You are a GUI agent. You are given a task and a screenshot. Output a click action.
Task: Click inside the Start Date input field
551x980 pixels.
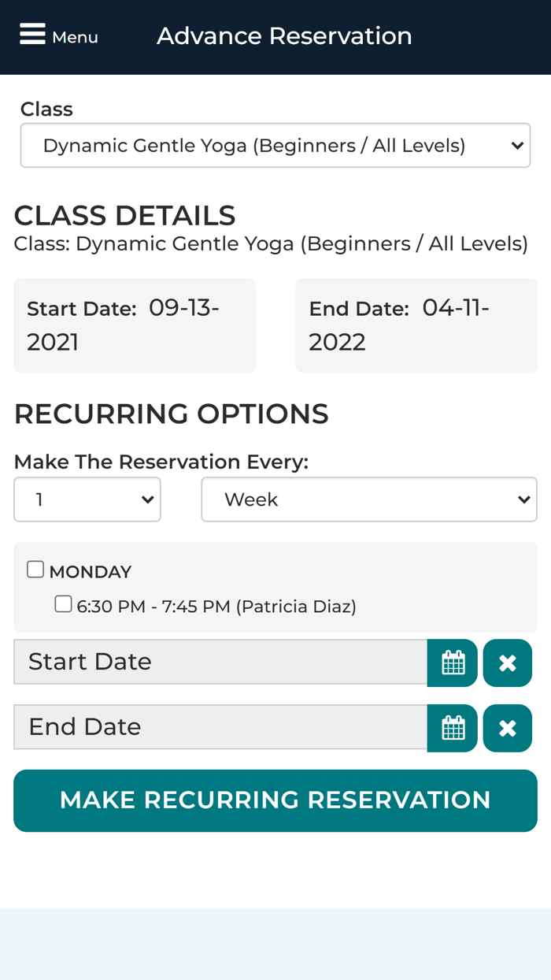coord(220,663)
